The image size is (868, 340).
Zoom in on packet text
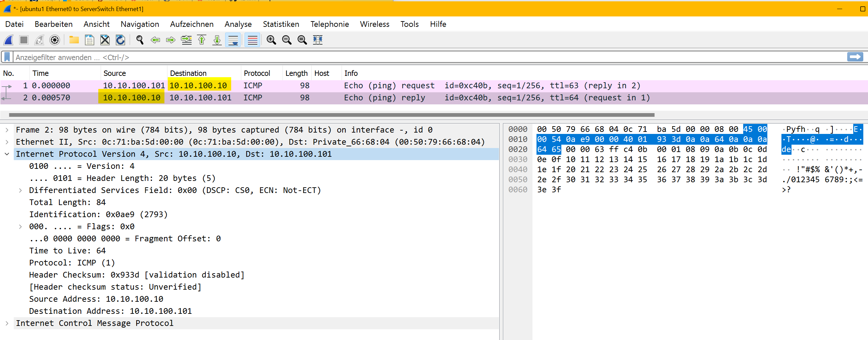pos(271,40)
